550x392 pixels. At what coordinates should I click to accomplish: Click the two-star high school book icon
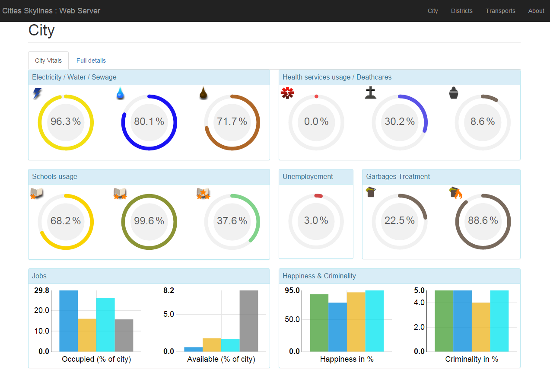(120, 193)
